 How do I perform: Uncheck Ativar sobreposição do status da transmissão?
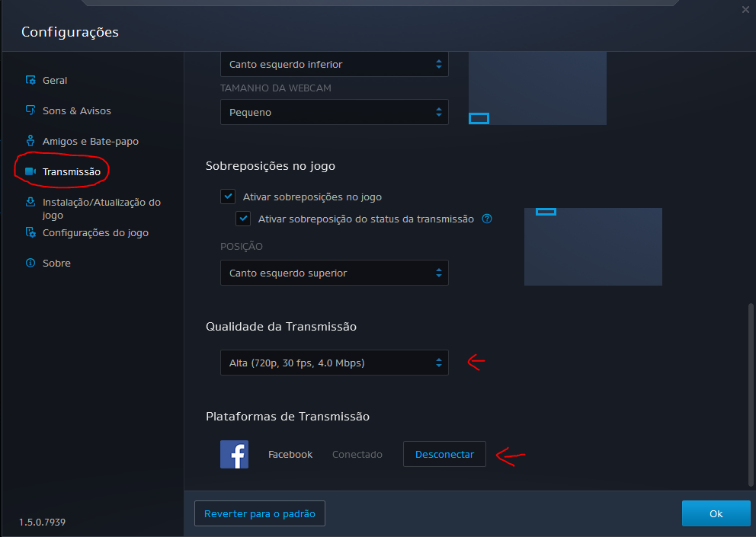coord(243,219)
